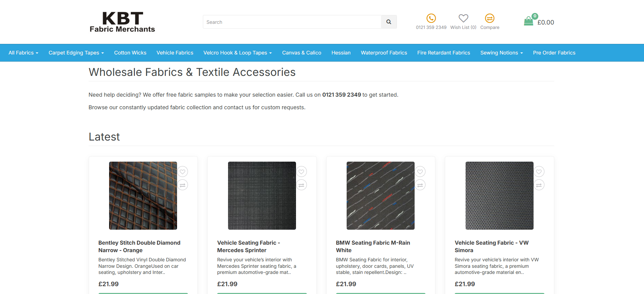Open the Sewing Notions dropdown
644x294 pixels.
501,53
